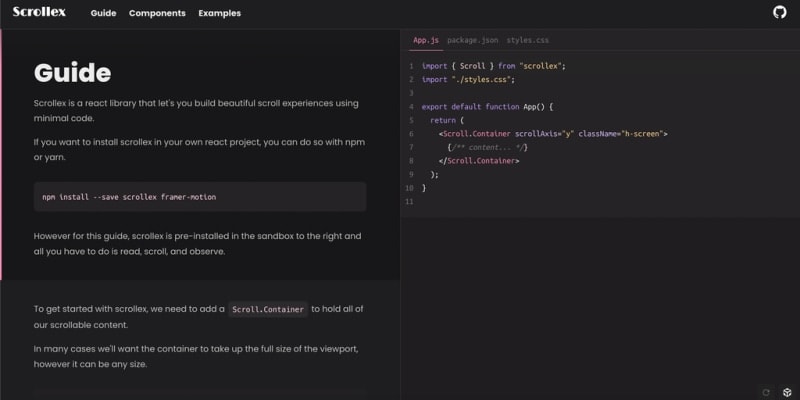Switch to the styles.css tab

pos(527,40)
